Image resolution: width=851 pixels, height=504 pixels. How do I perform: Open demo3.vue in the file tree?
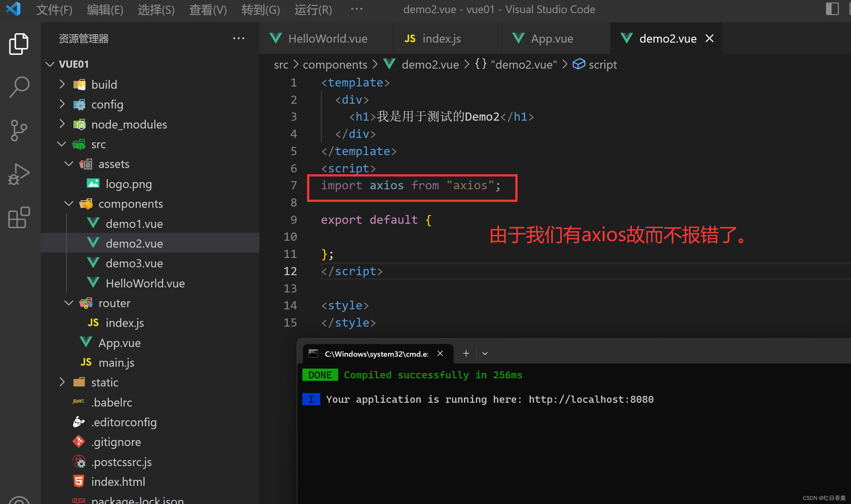click(x=134, y=263)
